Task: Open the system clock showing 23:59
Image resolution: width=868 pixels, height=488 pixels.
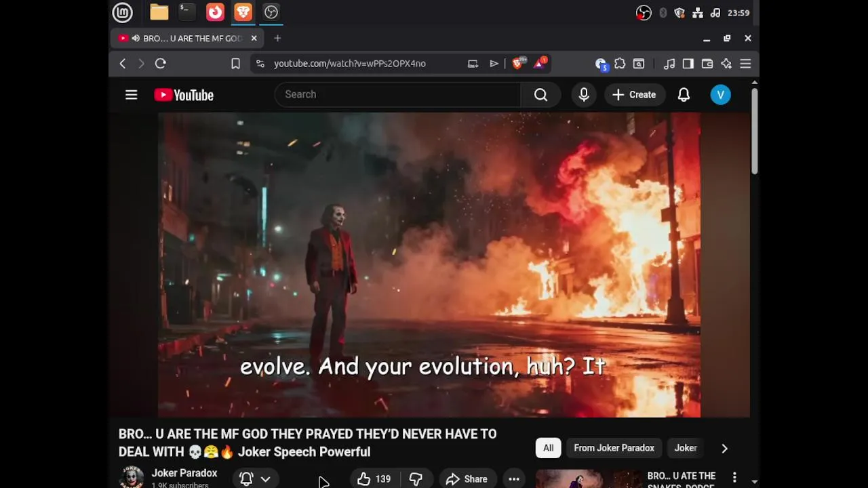Action: pyautogui.click(x=738, y=13)
